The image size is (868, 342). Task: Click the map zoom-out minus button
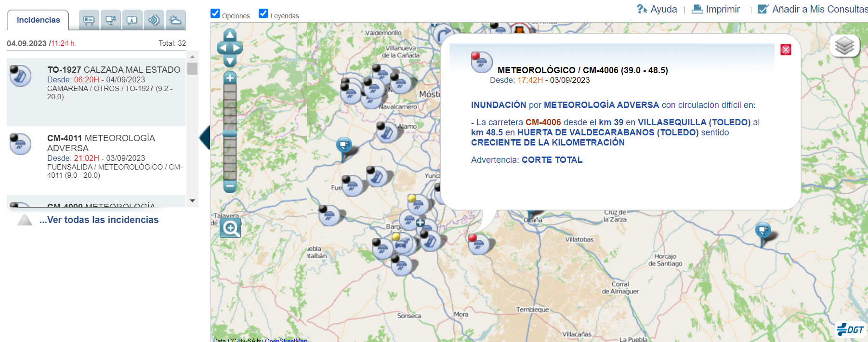(230, 186)
